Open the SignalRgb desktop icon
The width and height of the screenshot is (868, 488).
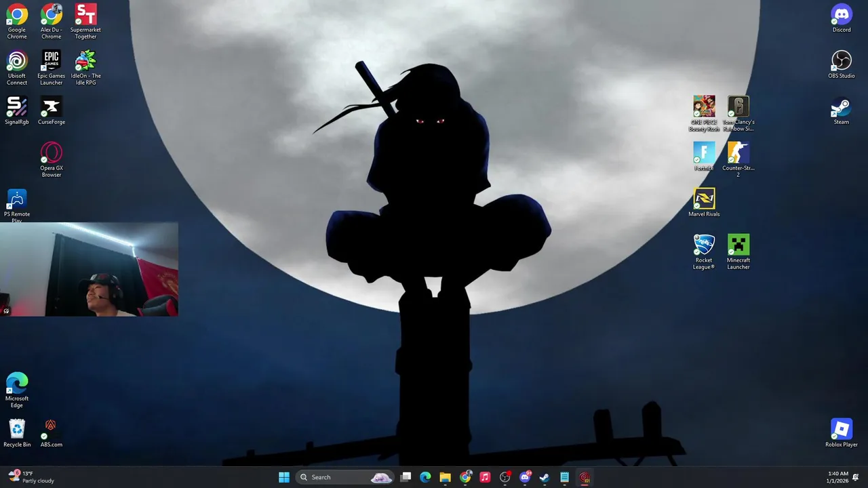[x=17, y=110]
